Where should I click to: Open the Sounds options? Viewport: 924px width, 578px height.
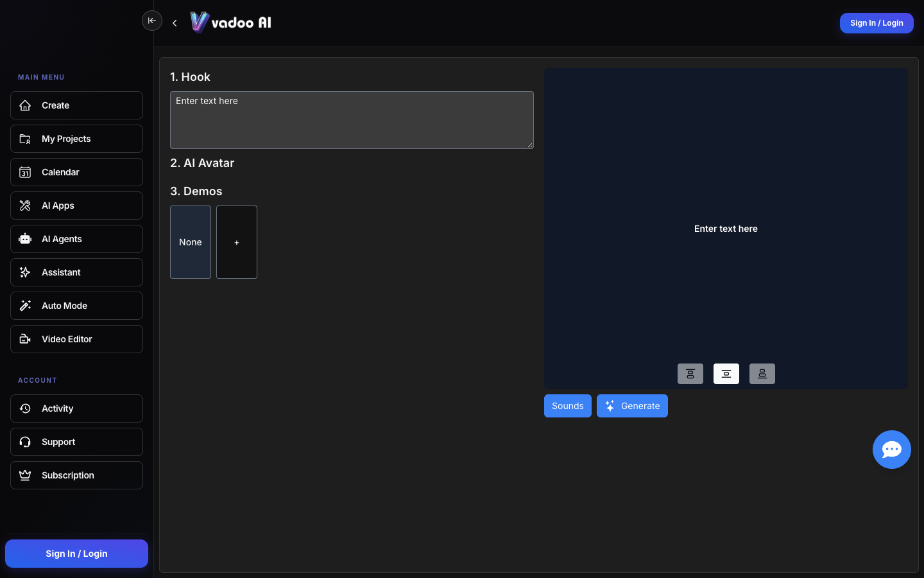click(x=568, y=406)
